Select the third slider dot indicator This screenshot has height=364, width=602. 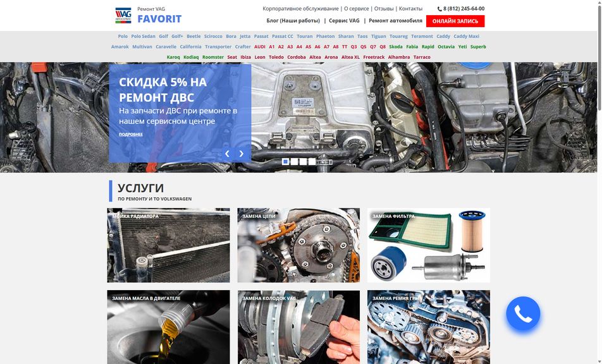point(303,162)
